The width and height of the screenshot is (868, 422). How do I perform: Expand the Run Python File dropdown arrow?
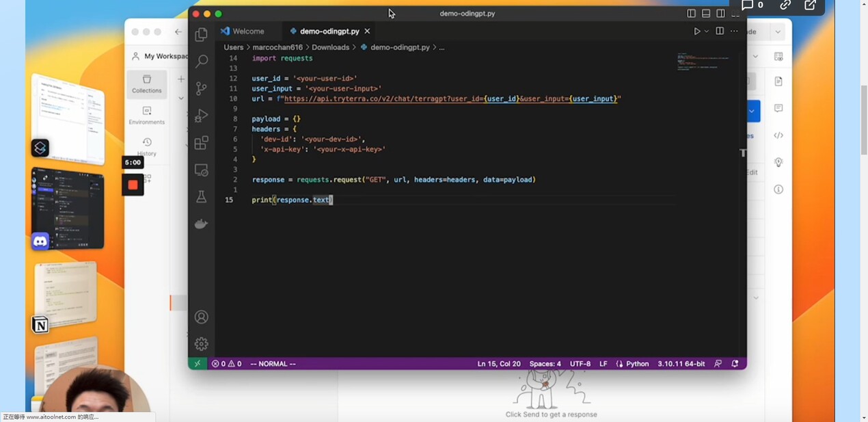[707, 31]
